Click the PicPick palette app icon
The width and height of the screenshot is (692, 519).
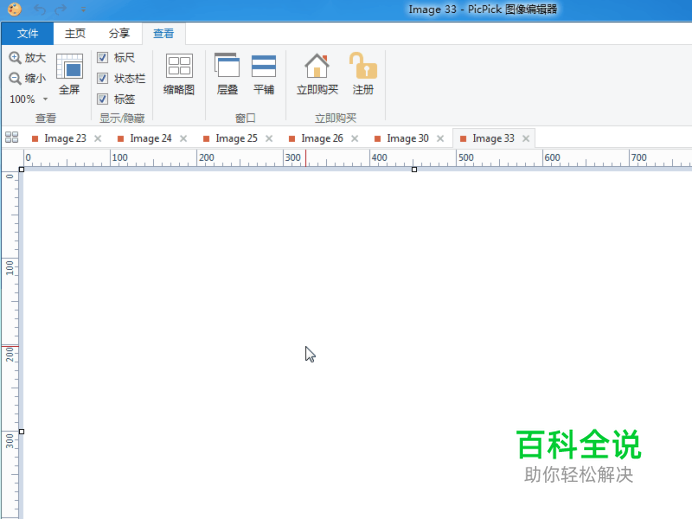pyautogui.click(x=15, y=9)
